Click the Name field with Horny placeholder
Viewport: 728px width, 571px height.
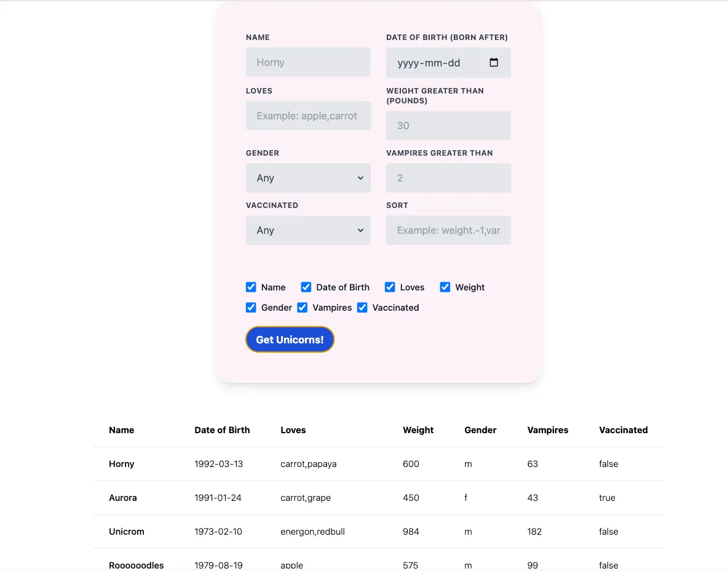pos(308,62)
